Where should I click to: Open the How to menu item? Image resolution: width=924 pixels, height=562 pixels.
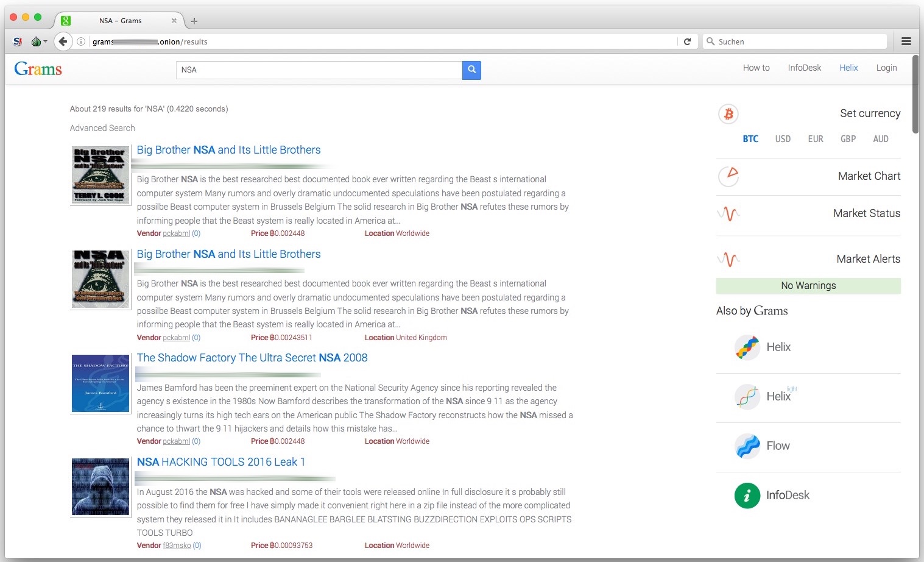756,68
